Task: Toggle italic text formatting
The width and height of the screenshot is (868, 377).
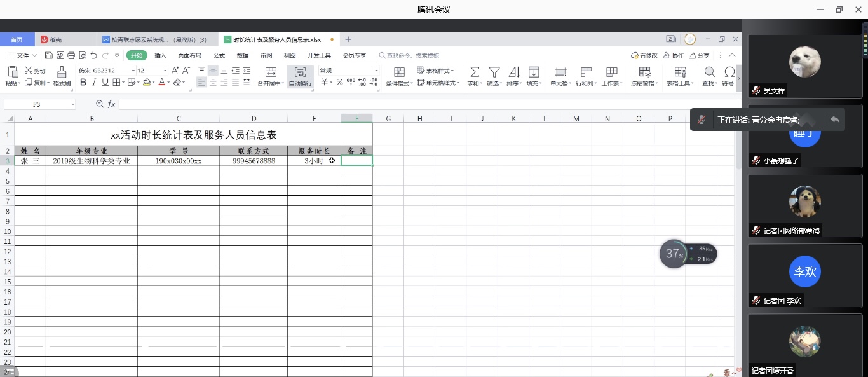Action: (x=93, y=83)
